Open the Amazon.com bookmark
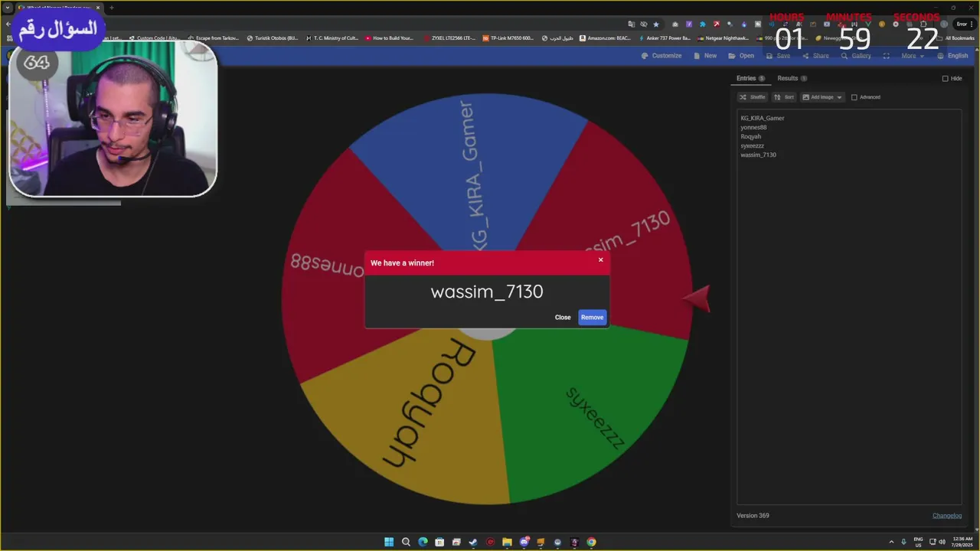The image size is (980, 551). [x=605, y=37]
